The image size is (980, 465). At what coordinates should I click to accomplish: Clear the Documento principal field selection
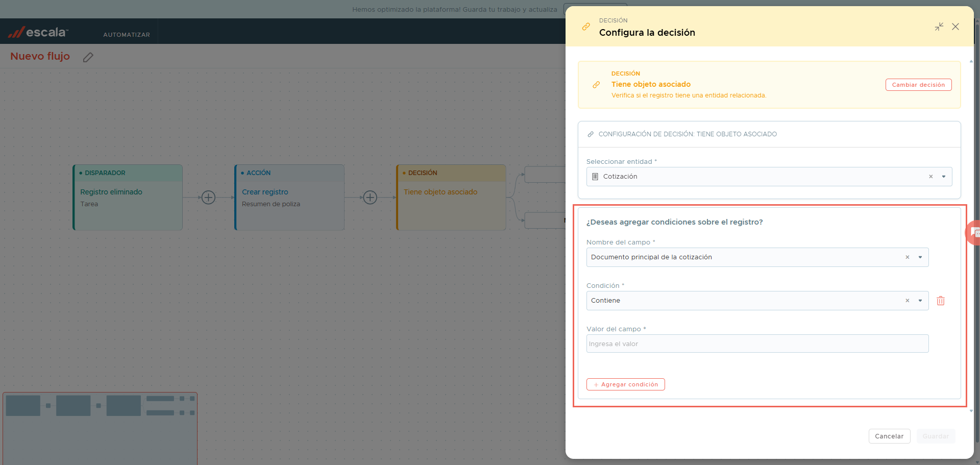908,257
